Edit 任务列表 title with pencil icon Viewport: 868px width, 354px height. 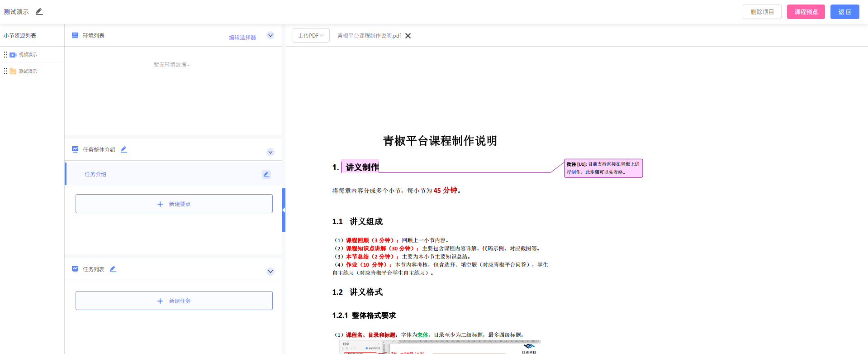[113, 269]
